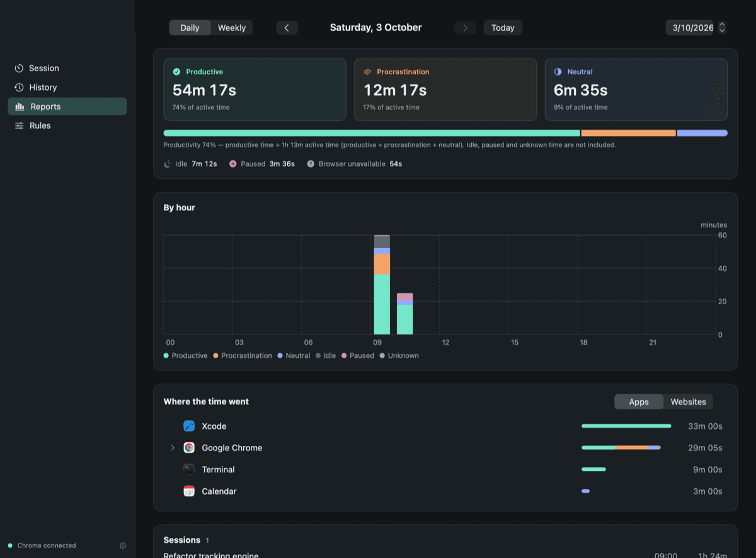The height and width of the screenshot is (558, 756).
Task: Click the 33m 00s Xcode duration
Action: click(x=705, y=426)
